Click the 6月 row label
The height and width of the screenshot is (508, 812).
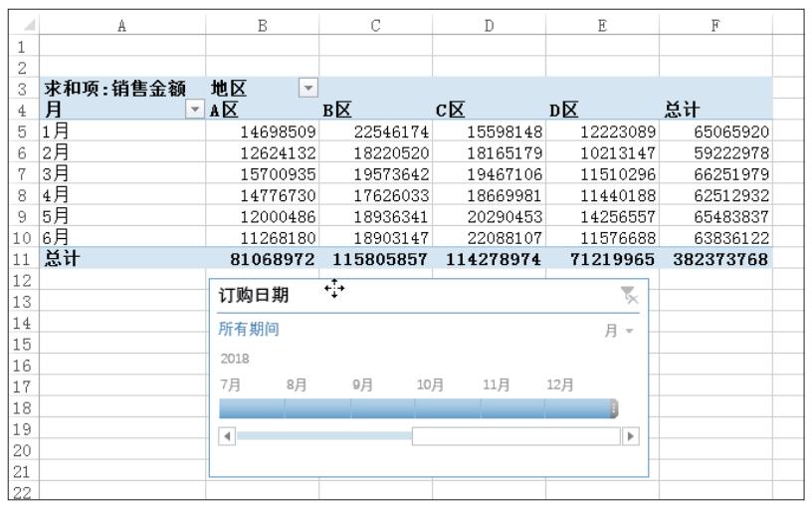pyautogui.click(x=122, y=237)
